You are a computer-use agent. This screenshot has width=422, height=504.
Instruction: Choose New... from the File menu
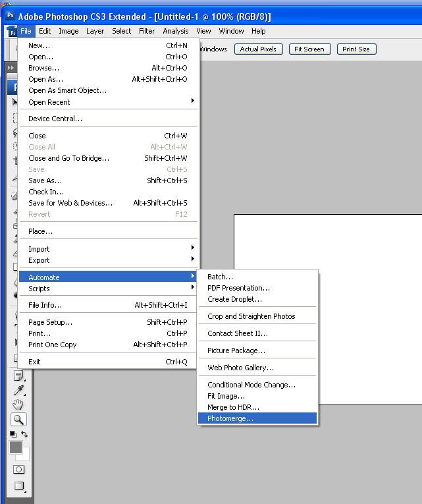(108, 45)
